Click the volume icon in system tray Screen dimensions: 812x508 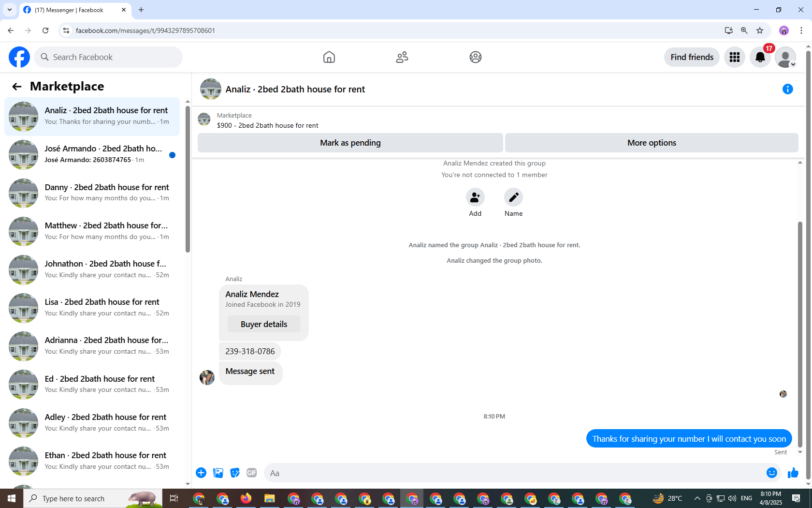tap(732, 498)
